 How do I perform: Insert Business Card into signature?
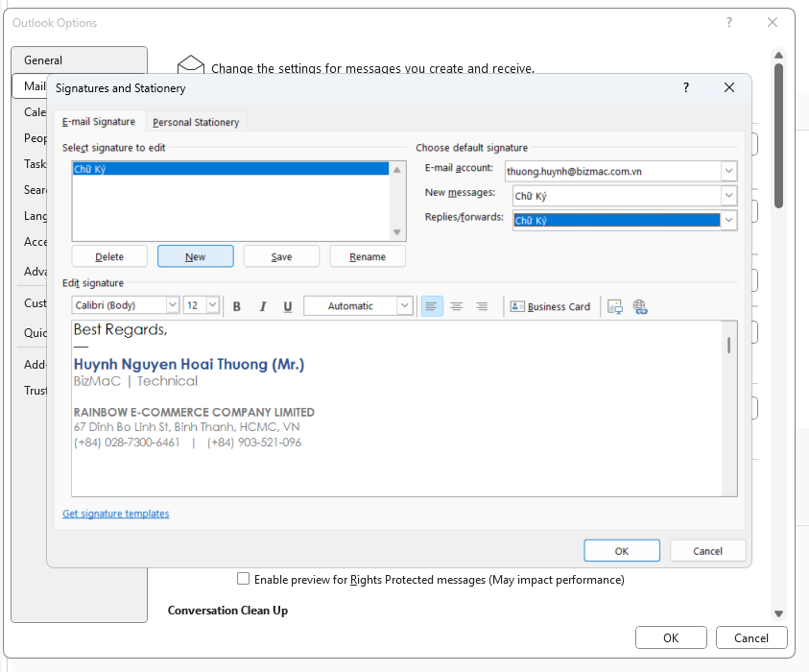coord(551,306)
